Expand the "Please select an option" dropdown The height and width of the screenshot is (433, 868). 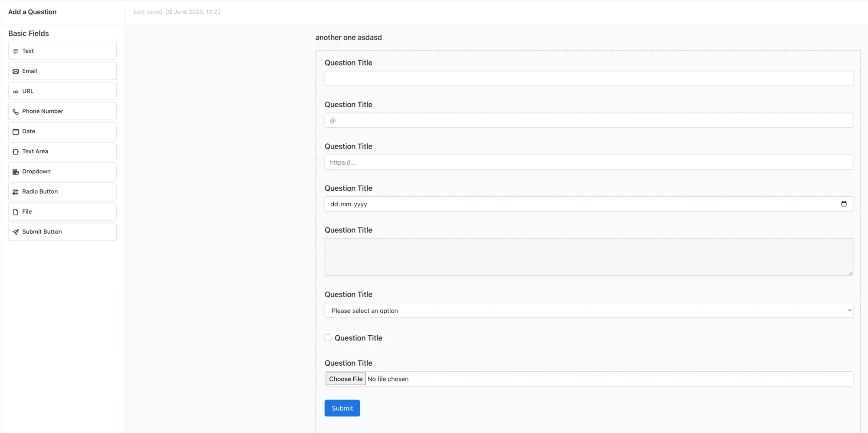589,311
